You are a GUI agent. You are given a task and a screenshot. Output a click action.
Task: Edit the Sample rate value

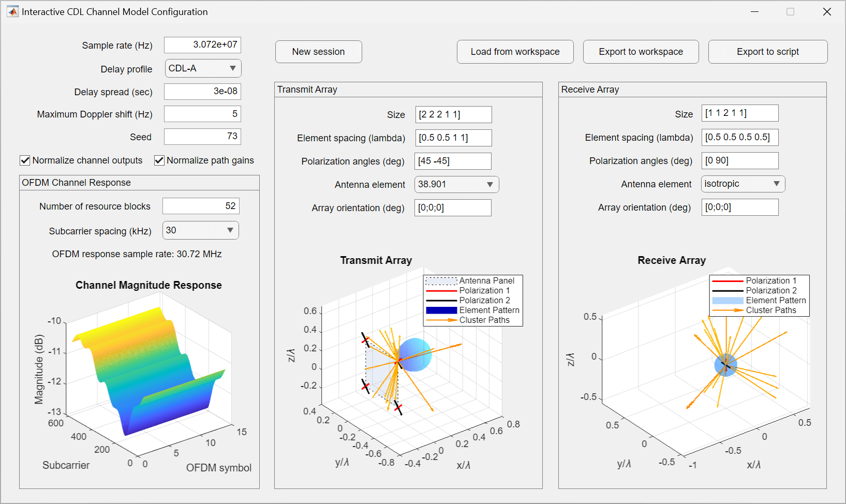coord(202,45)
